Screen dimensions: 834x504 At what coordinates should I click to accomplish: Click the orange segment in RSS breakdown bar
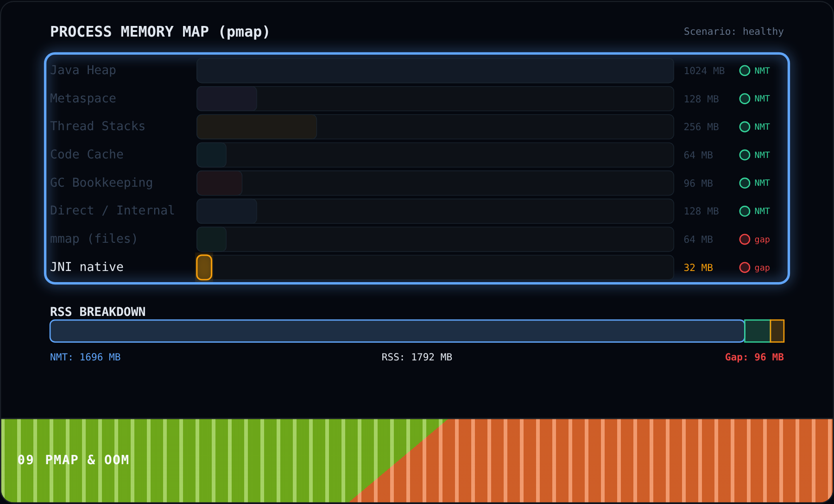coord(777,331)
